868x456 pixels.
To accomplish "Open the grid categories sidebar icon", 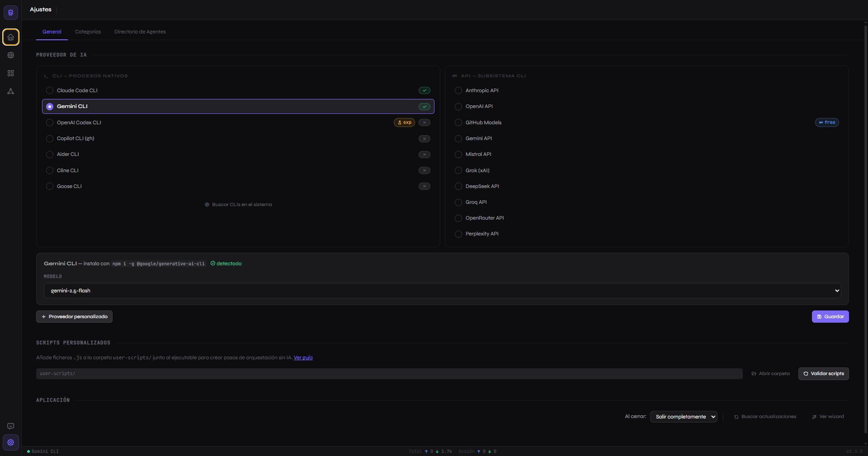I will click(x=11, y=73).
